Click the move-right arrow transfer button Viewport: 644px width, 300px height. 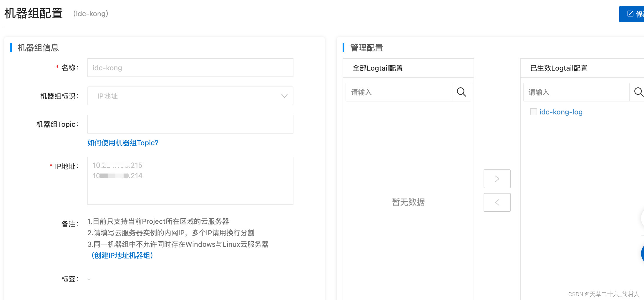tap(497, 179)
